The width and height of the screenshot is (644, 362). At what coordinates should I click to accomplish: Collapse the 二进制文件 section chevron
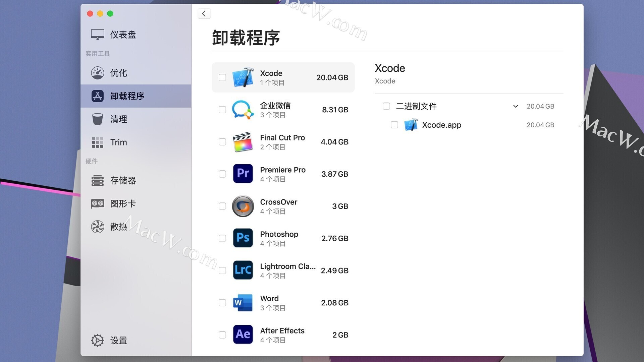(516, 106)
